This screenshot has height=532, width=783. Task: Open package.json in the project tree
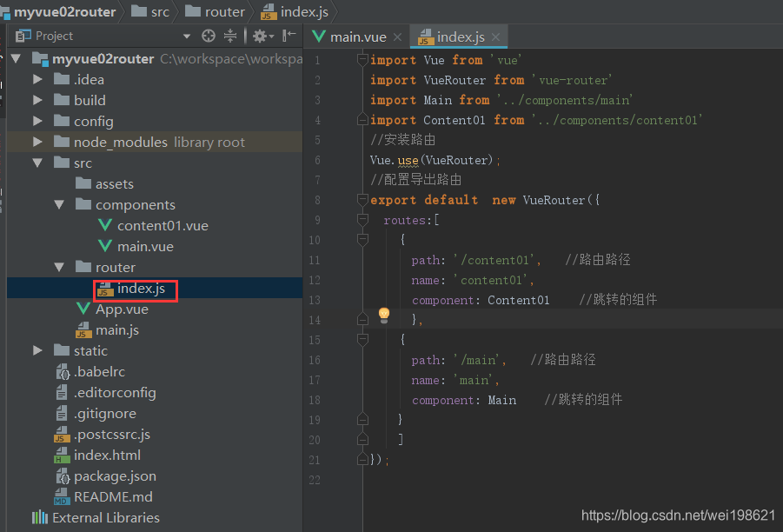click(115, 476)
